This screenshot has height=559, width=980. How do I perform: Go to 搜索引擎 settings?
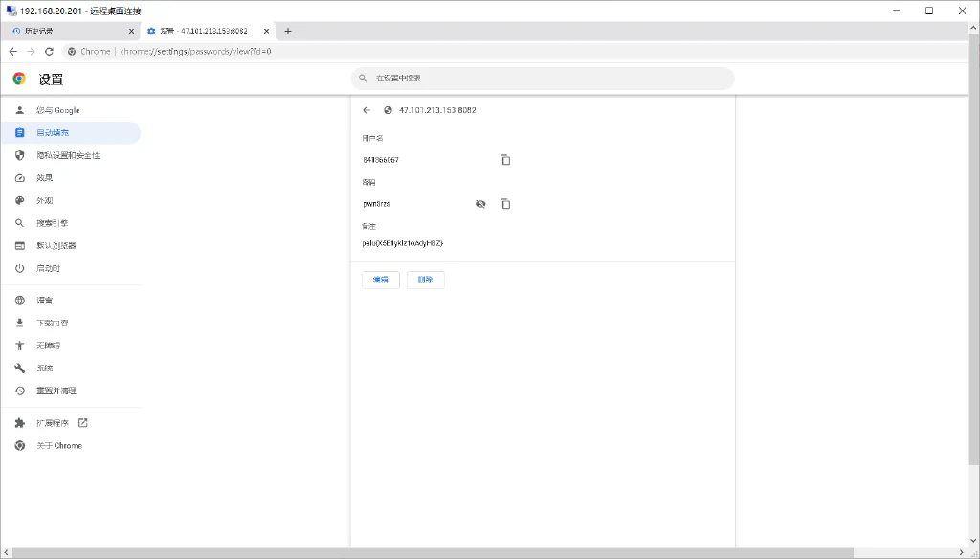(x=52, y=223)
